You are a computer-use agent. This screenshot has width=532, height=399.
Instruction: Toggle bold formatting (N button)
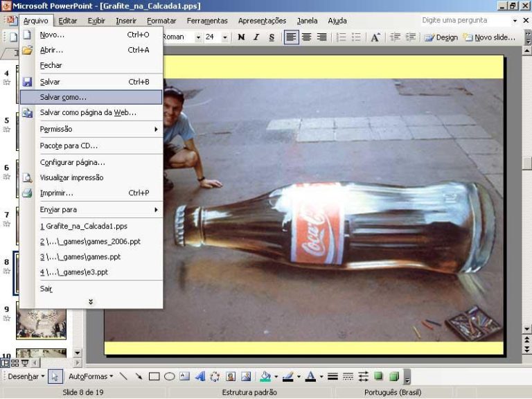pos(241,37)
